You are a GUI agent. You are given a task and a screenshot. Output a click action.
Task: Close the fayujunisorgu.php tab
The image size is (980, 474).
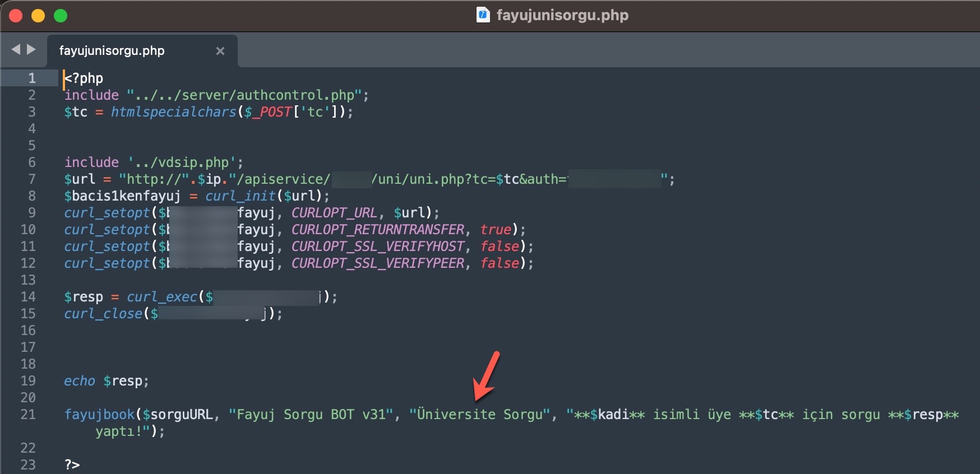coord(220,51)
